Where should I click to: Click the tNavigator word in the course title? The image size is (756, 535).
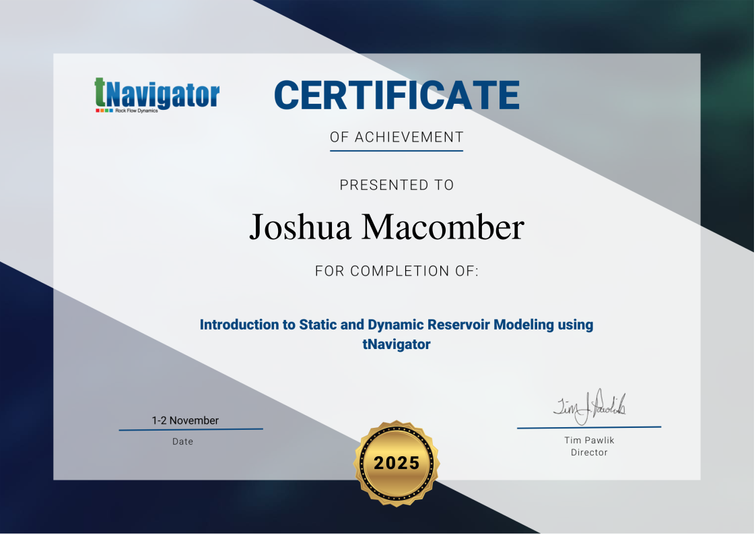(x=397, y=344)
